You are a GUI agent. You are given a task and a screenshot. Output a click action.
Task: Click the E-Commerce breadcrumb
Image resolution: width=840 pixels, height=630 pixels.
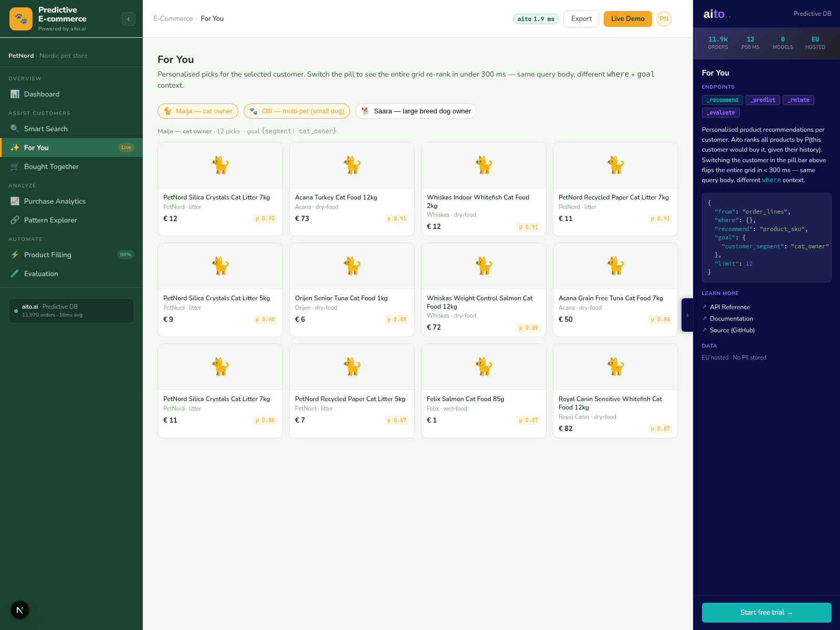pyautogui.click(x=173, y=19)
